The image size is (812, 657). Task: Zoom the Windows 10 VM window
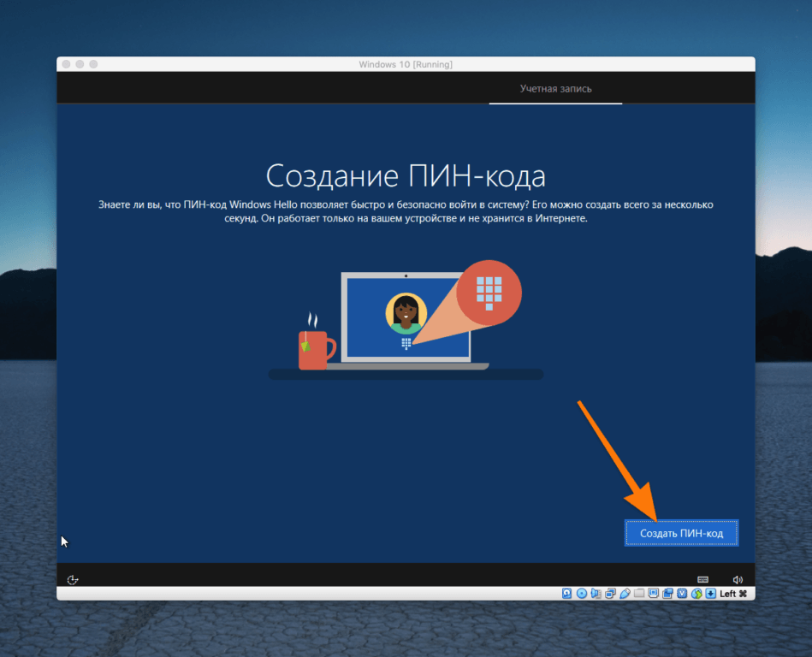93,64
